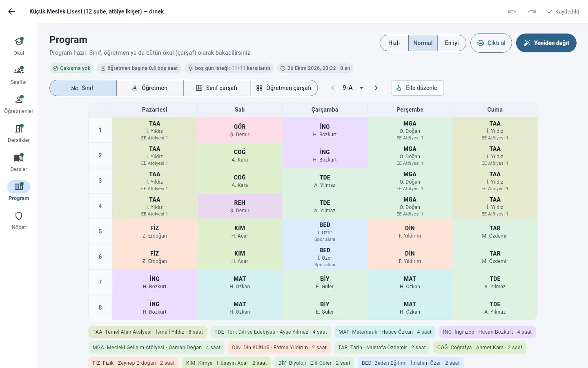The image size is (588, 368).
Task: Show the previous class with left chevron
Action: click(332, 88)
